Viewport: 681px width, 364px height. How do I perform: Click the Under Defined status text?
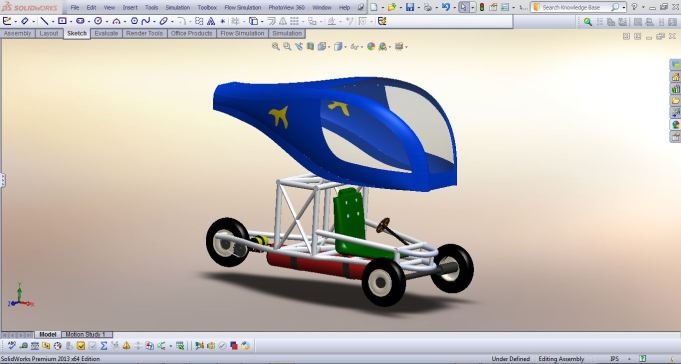click(x=510, y=359)
